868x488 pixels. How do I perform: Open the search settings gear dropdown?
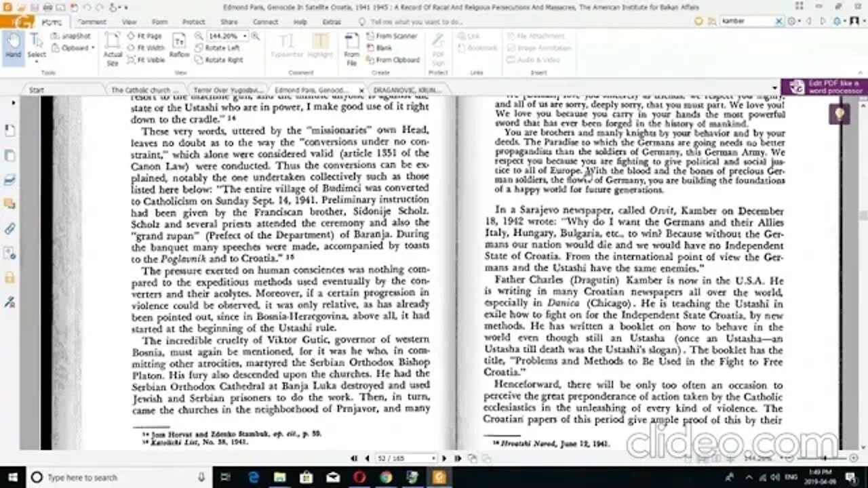793,21
